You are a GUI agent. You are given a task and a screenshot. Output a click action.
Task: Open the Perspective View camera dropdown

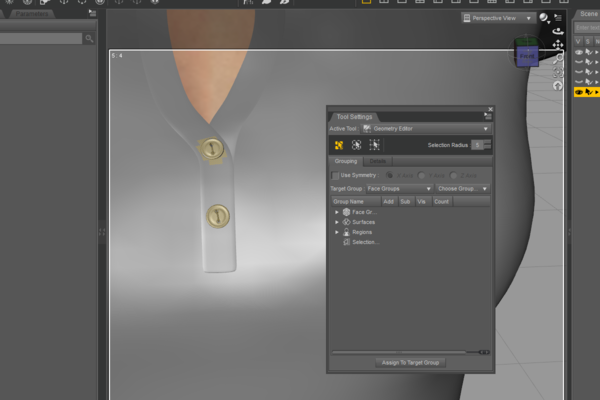click(x=498, y=18)
